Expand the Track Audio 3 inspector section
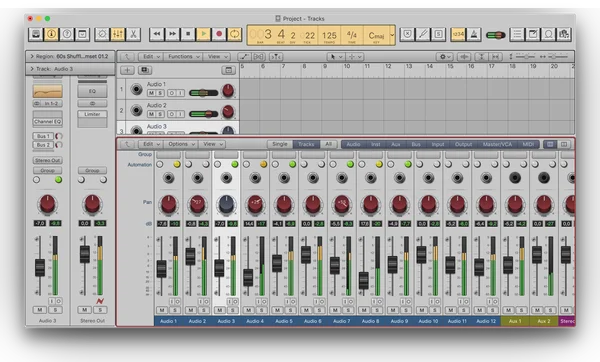 point(32,69)
